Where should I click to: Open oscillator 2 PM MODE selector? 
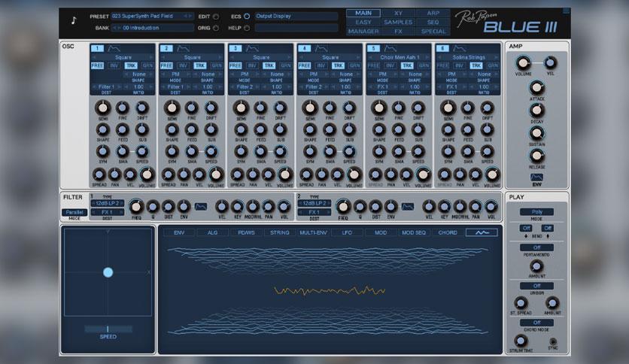point(175,74)
